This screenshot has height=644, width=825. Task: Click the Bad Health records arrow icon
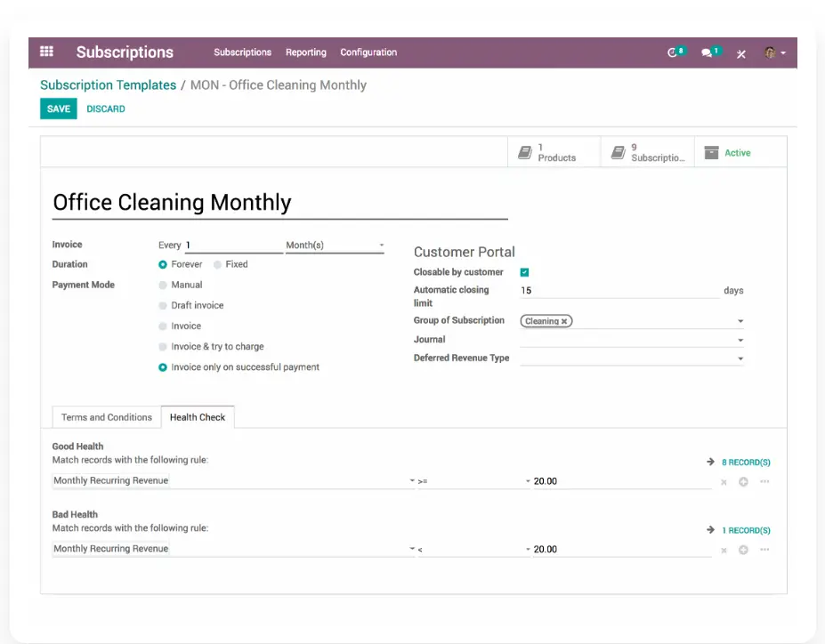pos(710,529)
